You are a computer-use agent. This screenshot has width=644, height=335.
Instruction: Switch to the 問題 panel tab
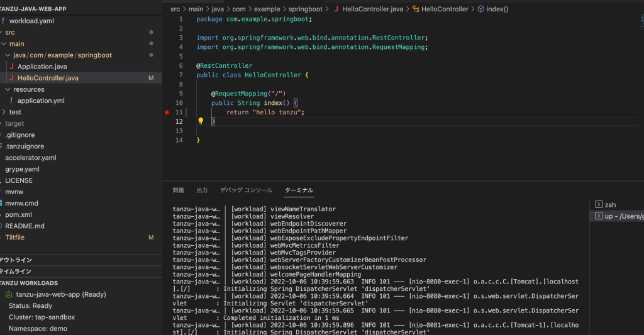click(179, 190)
